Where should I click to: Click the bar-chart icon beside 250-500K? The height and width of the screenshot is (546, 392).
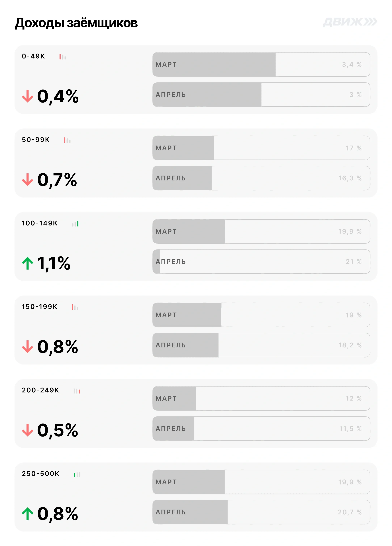click(77, 474)
